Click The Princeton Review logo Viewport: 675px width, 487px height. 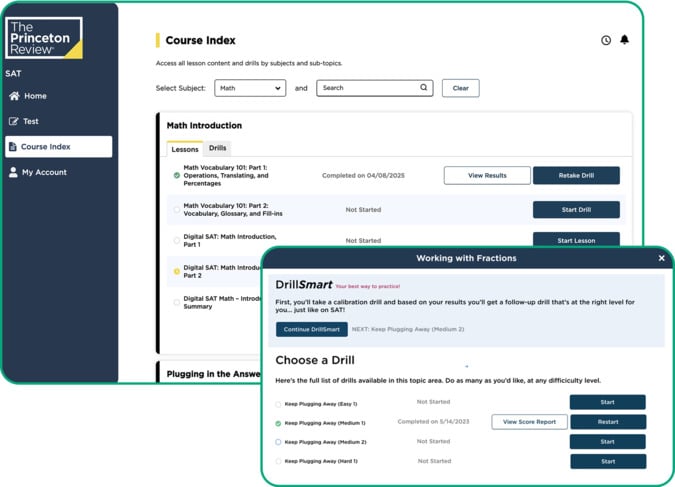point(45,37)
